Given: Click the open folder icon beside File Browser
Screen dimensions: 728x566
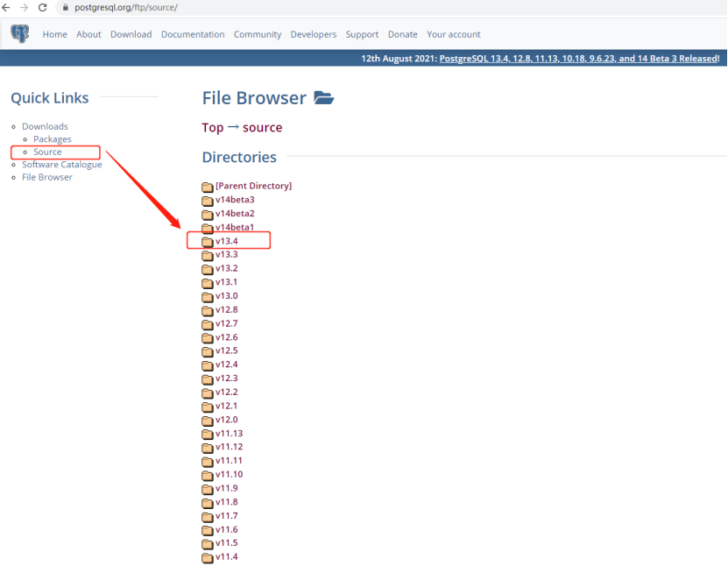Looking at the screenshot, I should pos(323,98).
